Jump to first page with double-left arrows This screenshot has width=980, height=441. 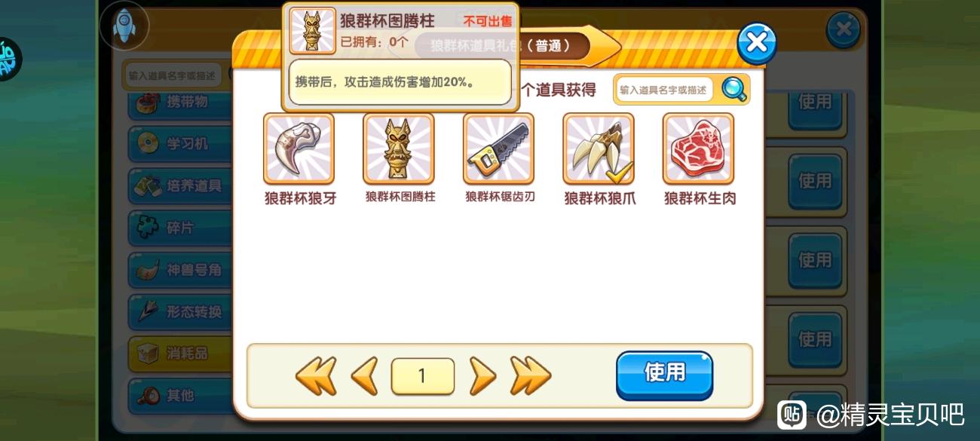(x=315, y=376)
